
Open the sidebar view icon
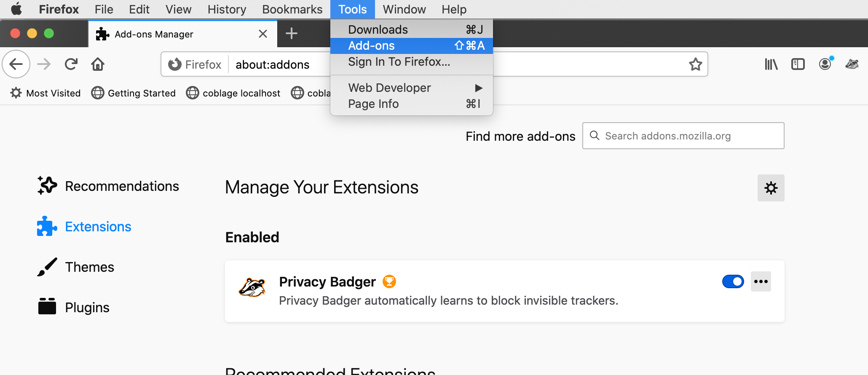tap(798, 64)
